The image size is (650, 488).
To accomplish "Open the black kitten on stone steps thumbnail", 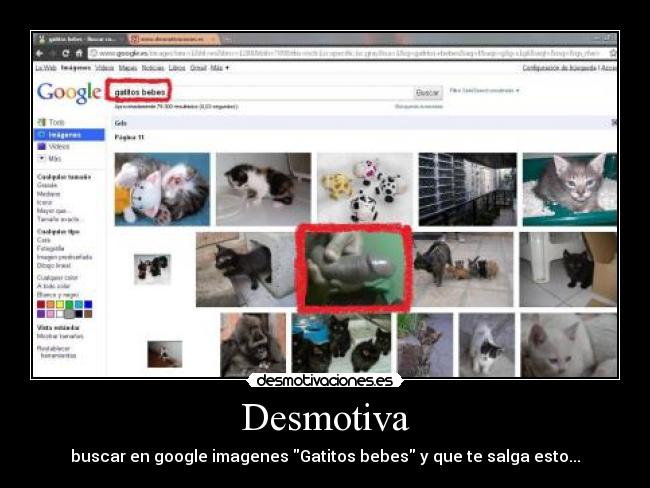I will pyautogui.click(x=245, y=269).
